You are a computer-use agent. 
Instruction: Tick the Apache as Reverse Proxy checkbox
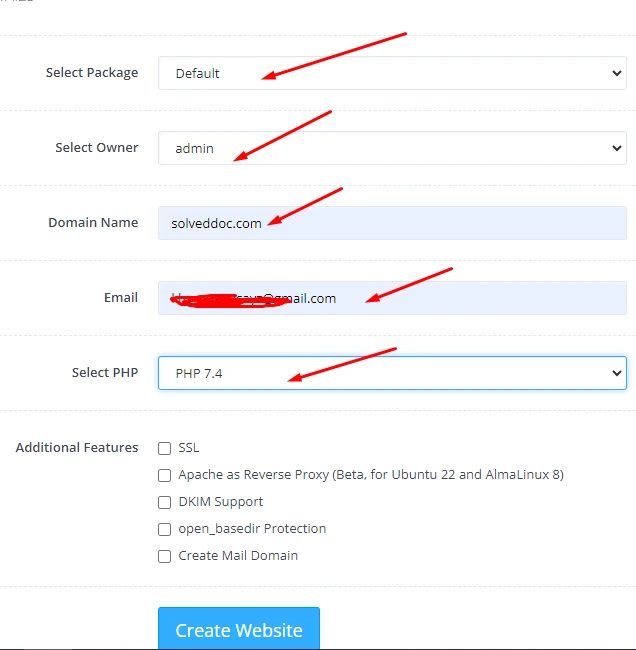click(165, 475)
